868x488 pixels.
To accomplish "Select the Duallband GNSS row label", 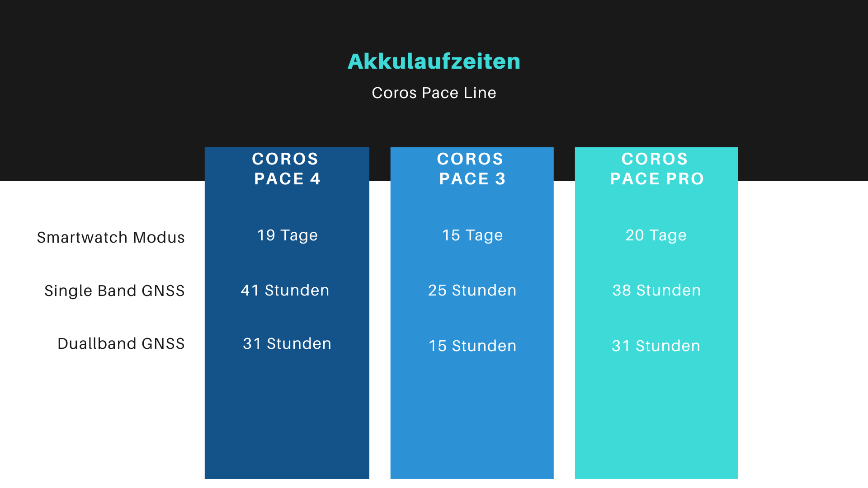I will pyautogui.click(x=121, y=344).
